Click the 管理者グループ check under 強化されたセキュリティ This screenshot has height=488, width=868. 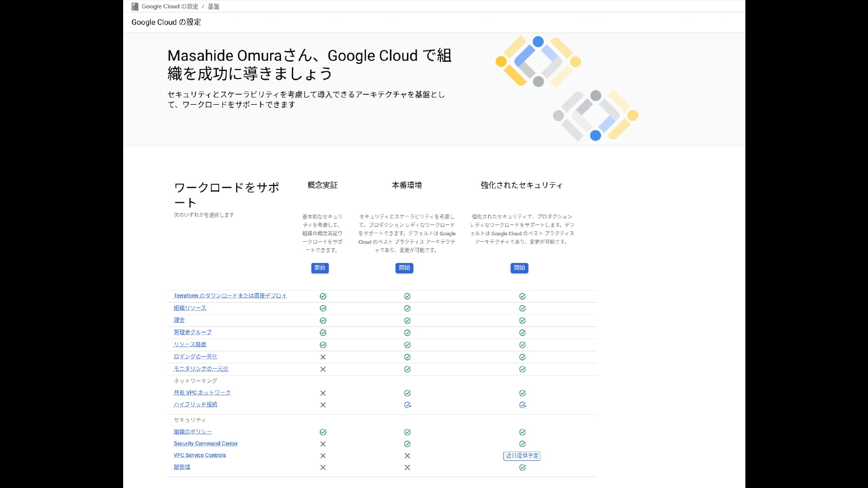(x=522, y=332)
